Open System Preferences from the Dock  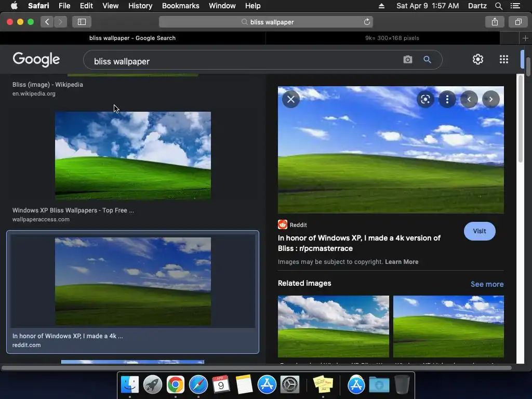(290, 384)
